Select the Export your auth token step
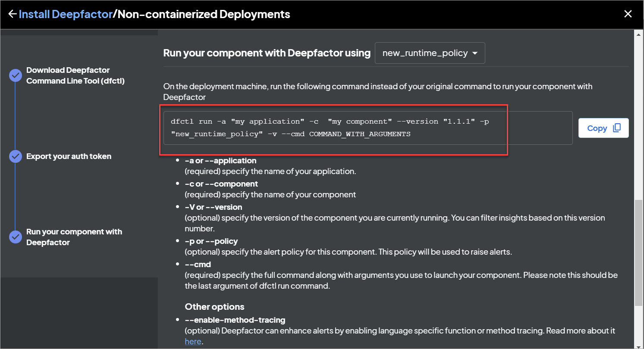 tap(69, 156)
